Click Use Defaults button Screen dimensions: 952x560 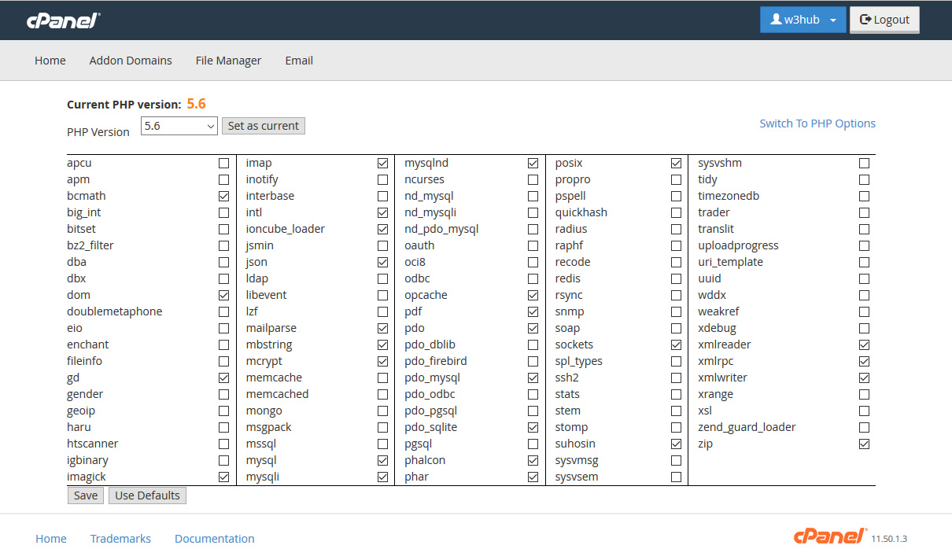148,496
